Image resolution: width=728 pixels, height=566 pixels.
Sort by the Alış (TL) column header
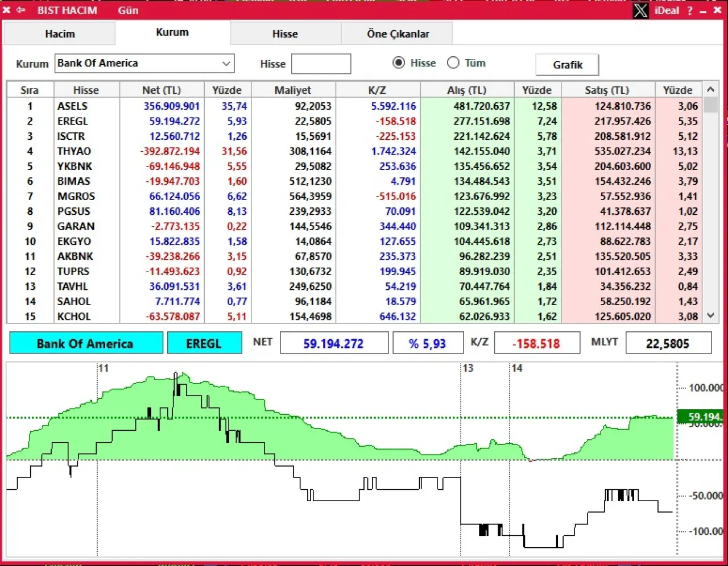(466, 90)
